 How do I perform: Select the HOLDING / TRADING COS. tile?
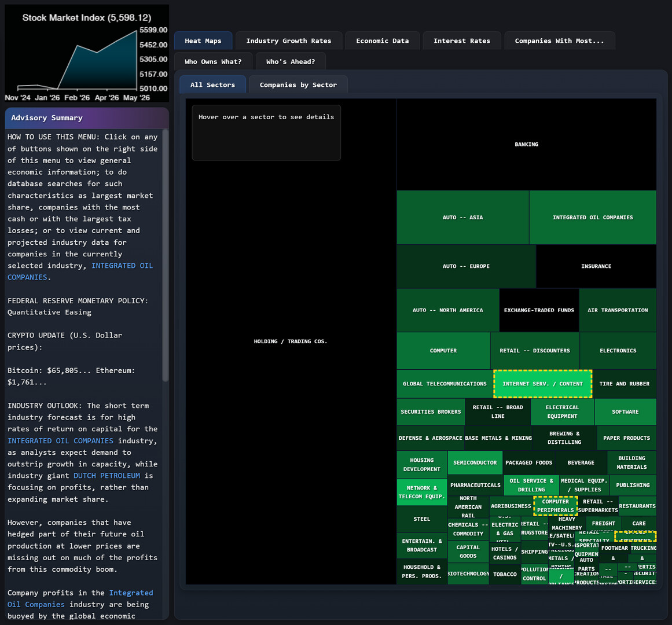(291, 341)
